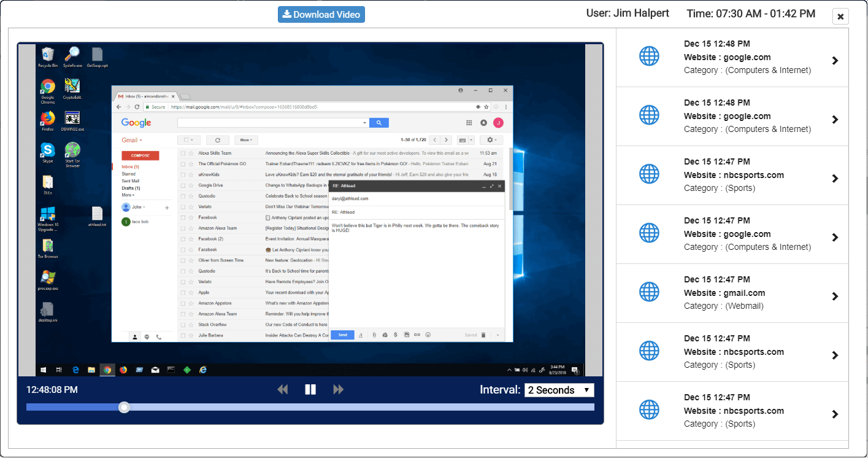868x458 pixels.
Task: Select the gmail.com website label
Action: [724, 293]
